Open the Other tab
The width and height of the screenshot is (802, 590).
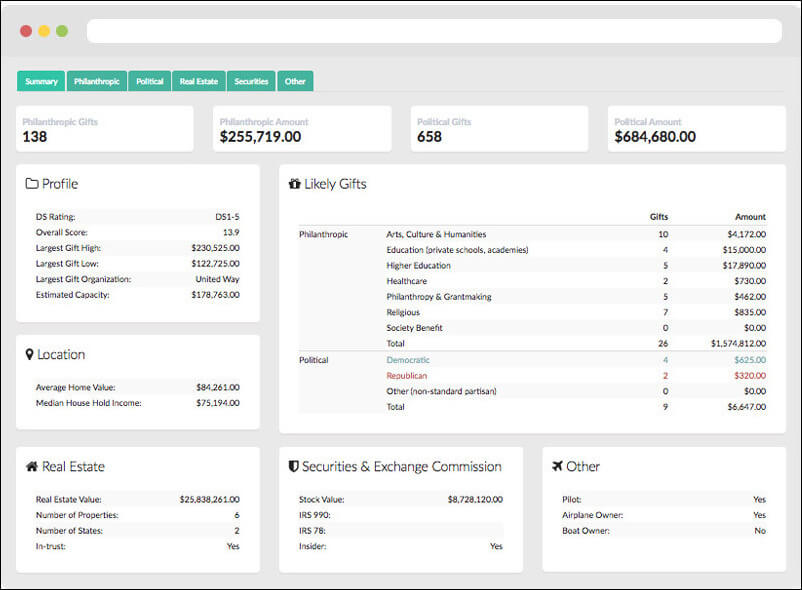click(295, 81)
